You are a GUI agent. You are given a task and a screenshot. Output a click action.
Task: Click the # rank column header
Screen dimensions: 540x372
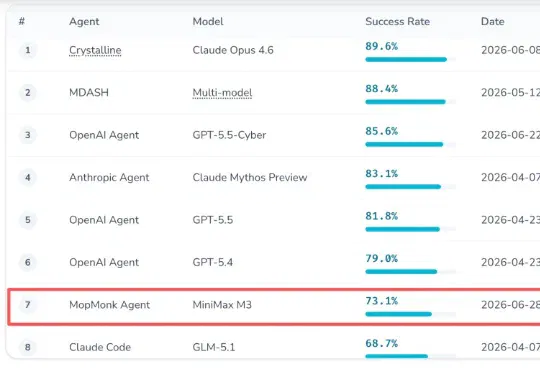(22, 22)
